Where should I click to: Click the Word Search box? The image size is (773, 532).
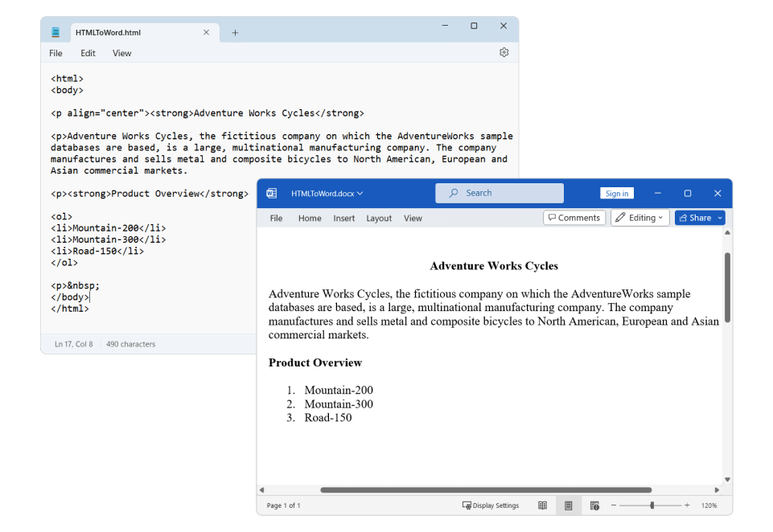[499, 193]
